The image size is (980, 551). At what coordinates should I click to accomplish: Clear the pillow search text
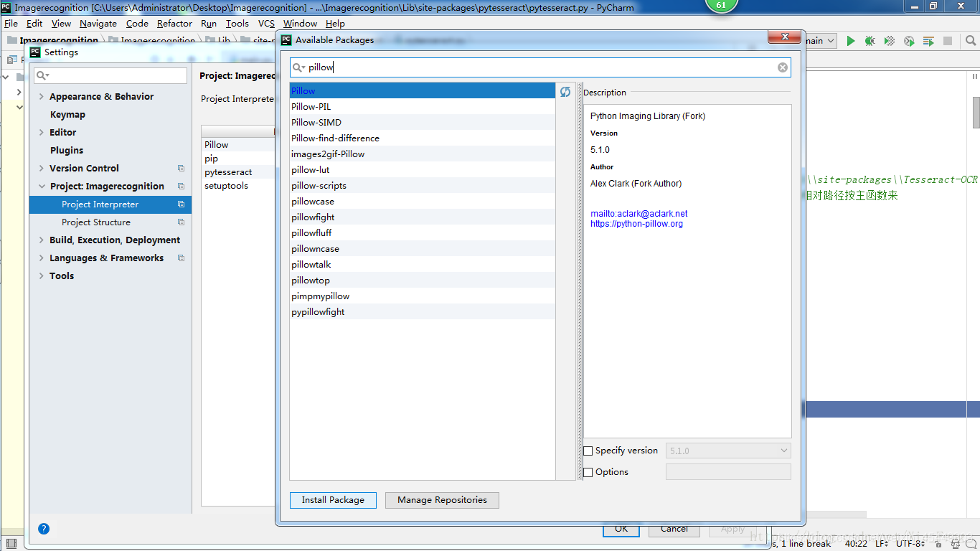pyautogui.click(x=783, y=67)
